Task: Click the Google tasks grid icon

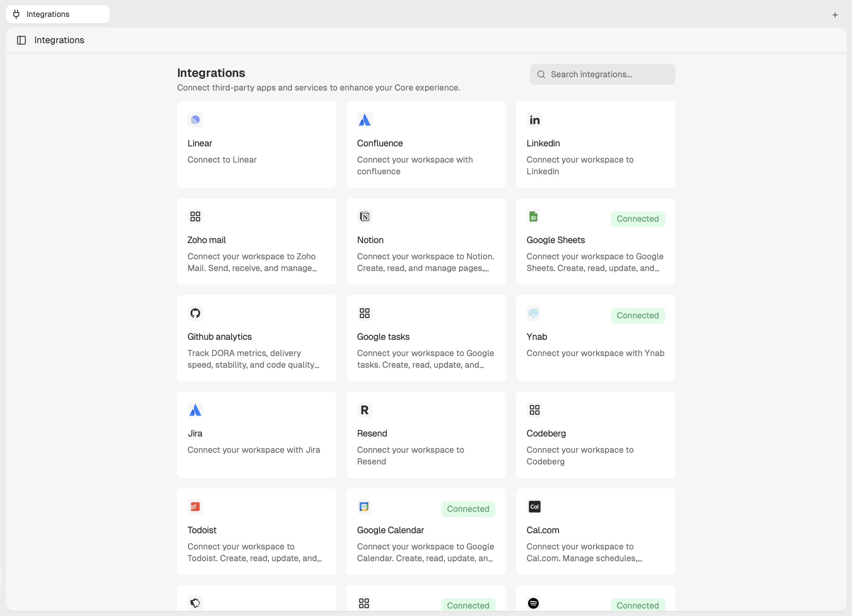Action: pyautogui.click(x=364, y=313)
